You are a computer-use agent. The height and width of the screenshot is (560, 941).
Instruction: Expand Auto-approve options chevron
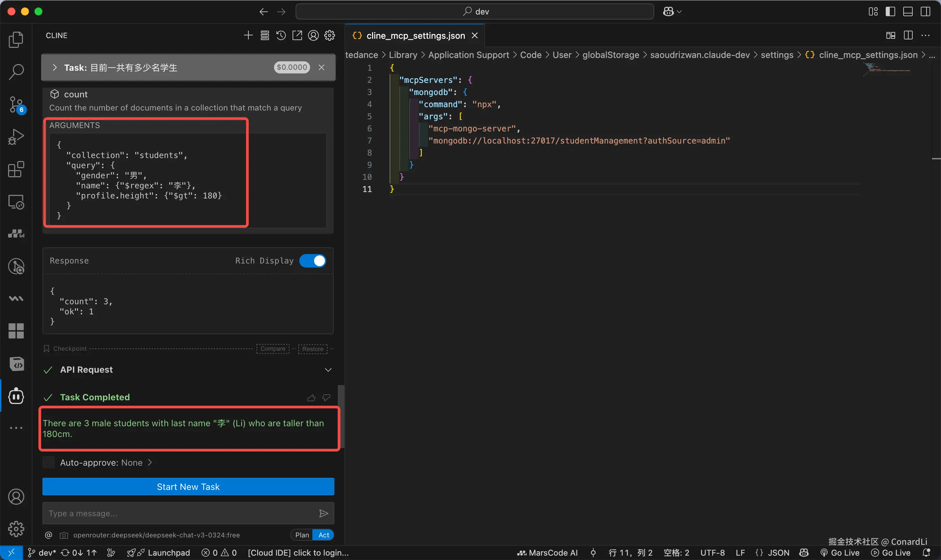[x=150, y=463]
